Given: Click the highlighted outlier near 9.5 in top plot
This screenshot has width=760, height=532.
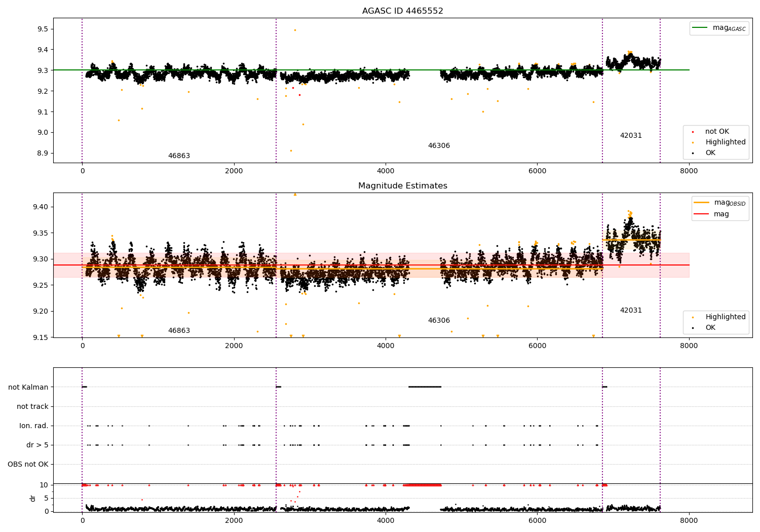Looking at the screenshot, I should click(295, 30).
